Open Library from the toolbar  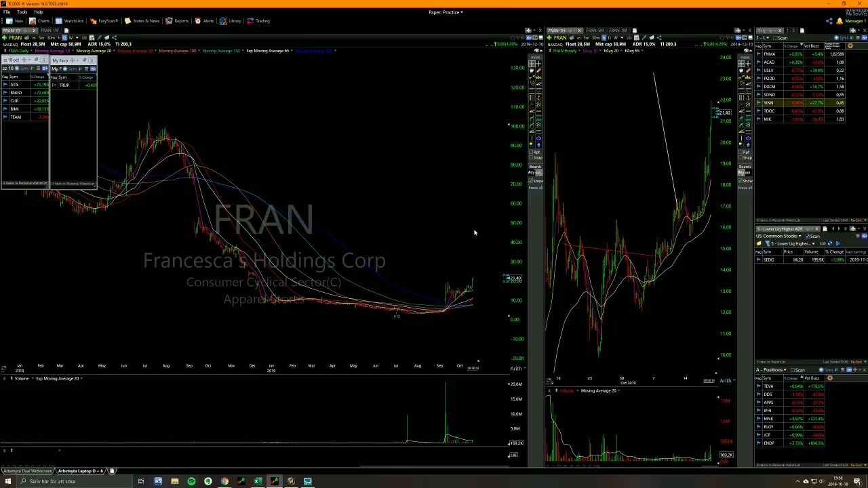(231, 21)
